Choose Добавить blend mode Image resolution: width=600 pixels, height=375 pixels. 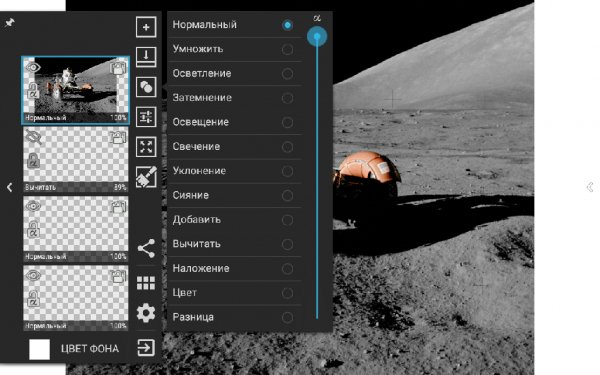234,220
